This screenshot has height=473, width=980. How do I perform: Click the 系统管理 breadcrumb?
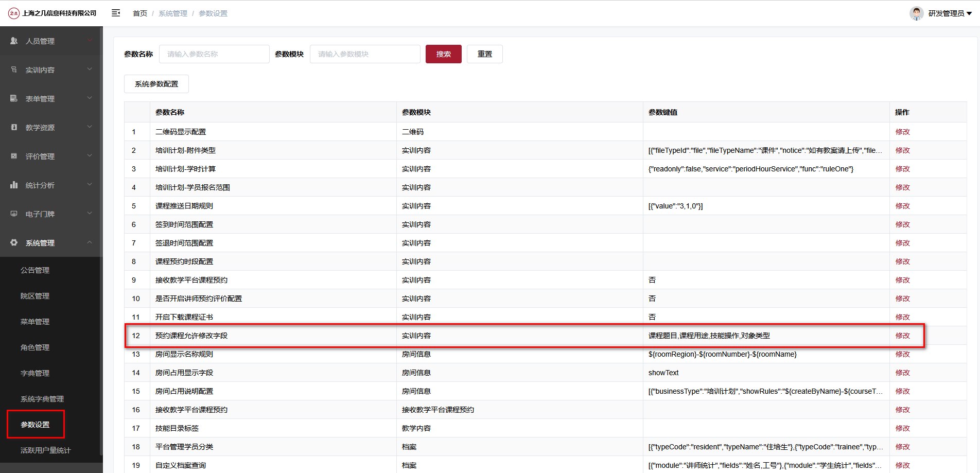pyautogui.click(x=173, y=13)
